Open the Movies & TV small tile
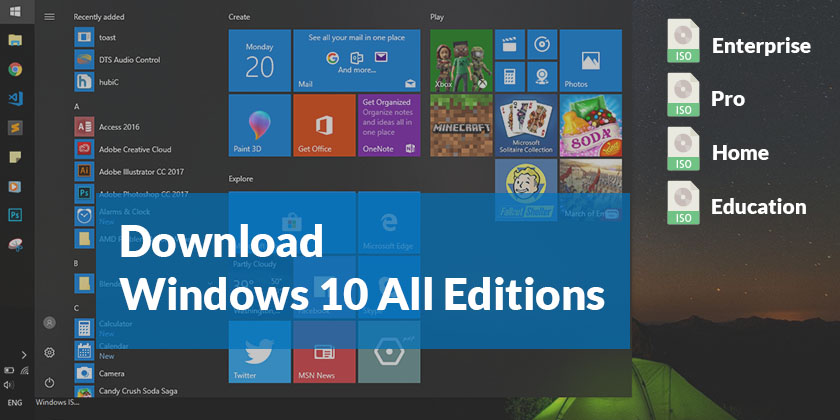This screenshot has height=420, width=840. point(509,44)
